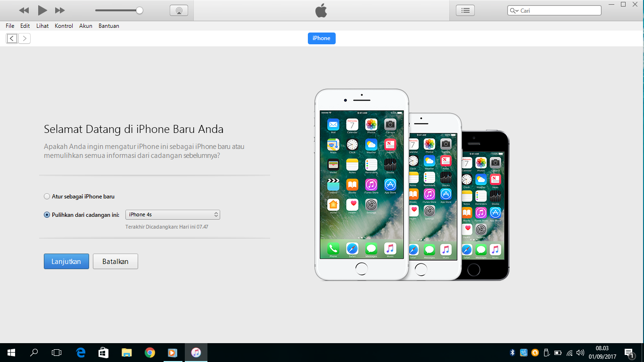
Task: Open Task View in the taskbar
Action: 57,352
